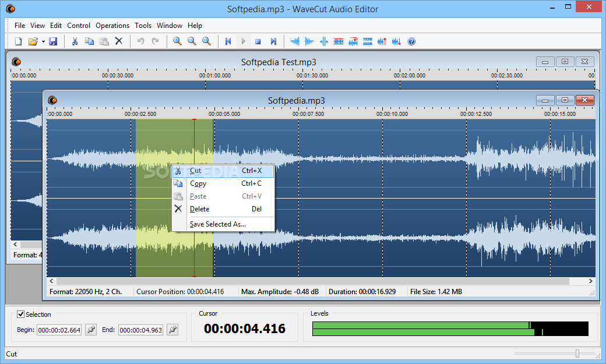Open help via the question mark icon
This screenshot has width=606, height=364.
(x=411, y=41)
